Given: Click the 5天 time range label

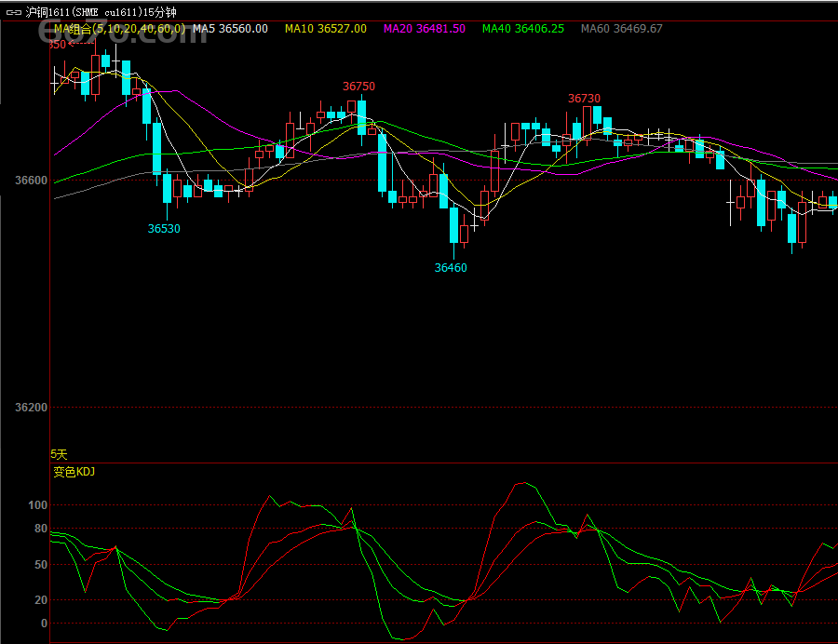Looking at the screenshot, I should click(x=60, y=454).
